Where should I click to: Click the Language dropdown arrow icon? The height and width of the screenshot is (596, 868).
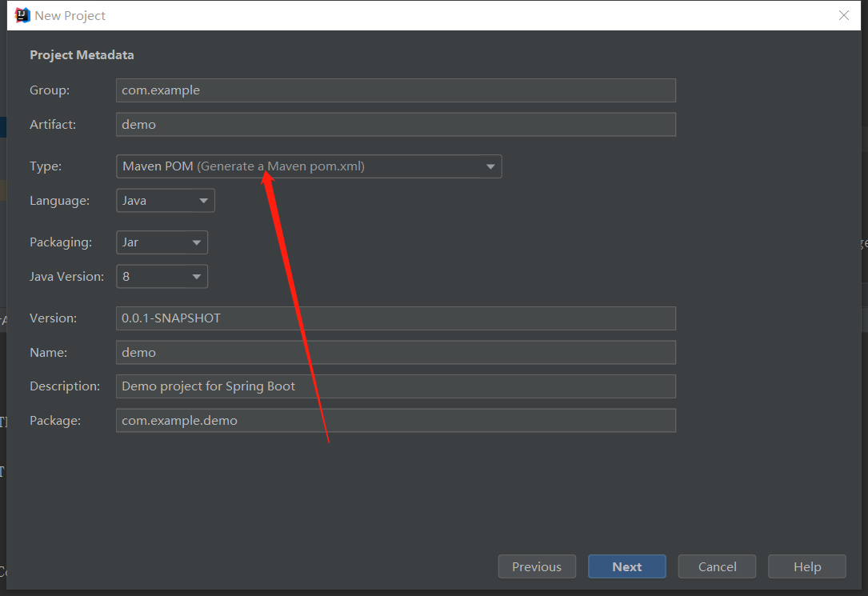pyautogui.click(x=203, y=201)
